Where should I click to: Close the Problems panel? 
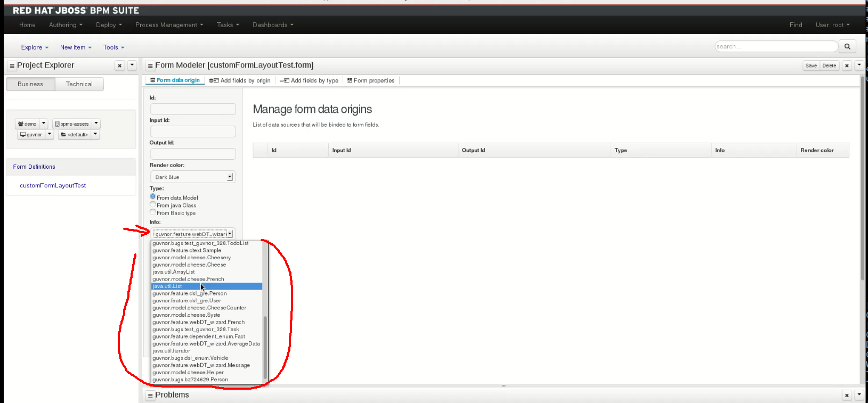click(x=847, y=395)
